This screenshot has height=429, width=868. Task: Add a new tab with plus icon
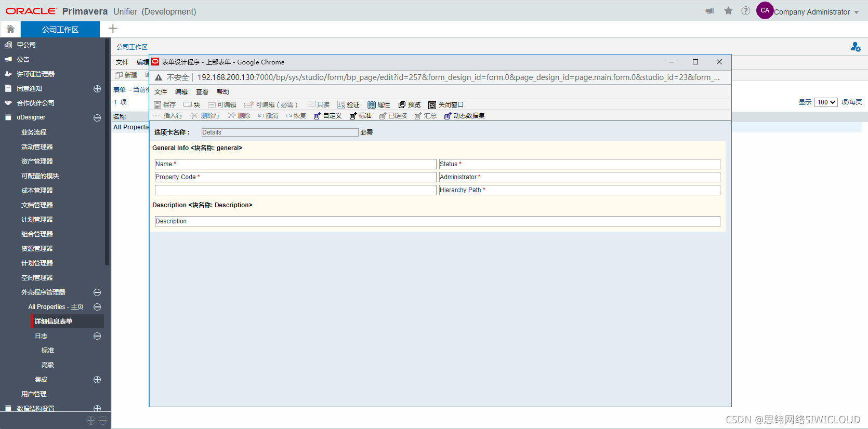pos(113,29)
